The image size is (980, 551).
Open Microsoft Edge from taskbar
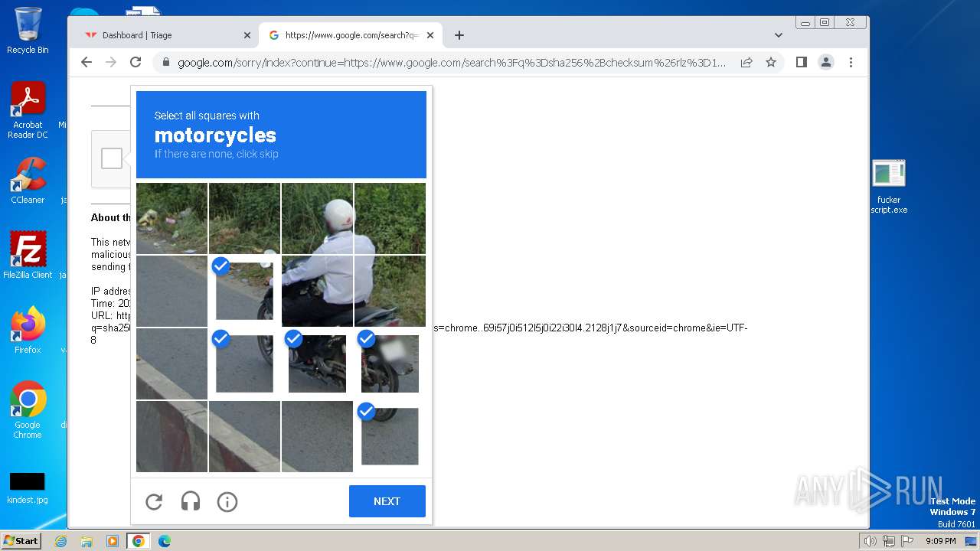(165, 541)
